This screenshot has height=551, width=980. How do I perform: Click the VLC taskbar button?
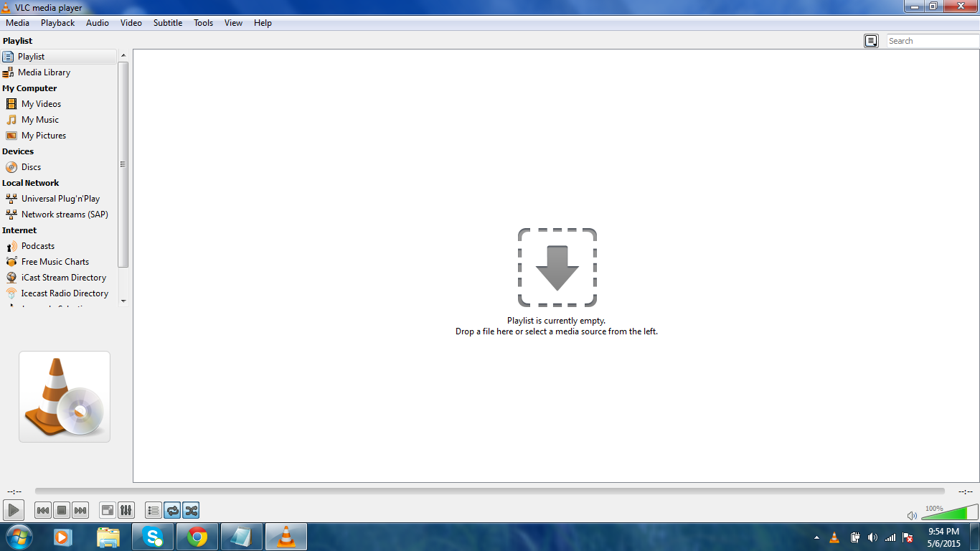286,537
